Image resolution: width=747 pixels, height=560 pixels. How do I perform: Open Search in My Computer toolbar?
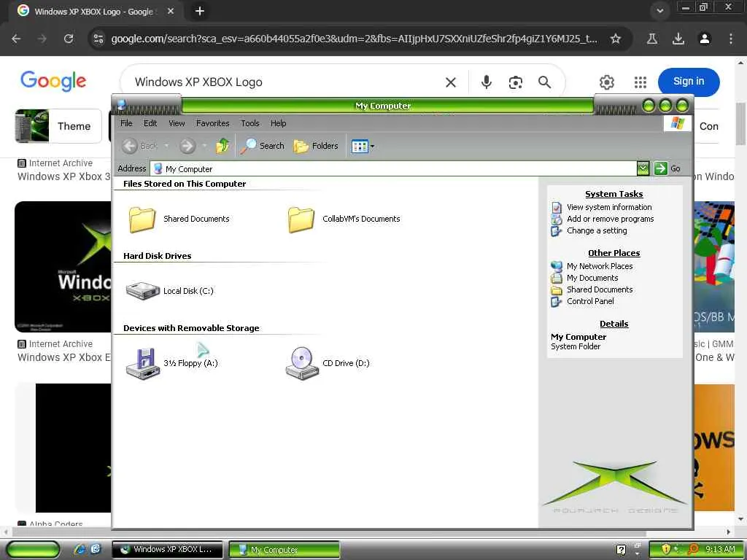(x=262, y=146)
